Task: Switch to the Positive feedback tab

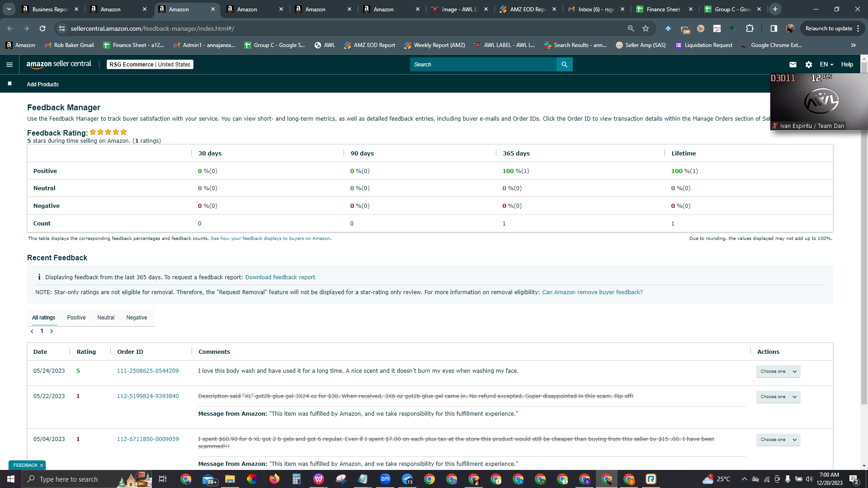Action: pyautogui.click(x=76, y=318)
